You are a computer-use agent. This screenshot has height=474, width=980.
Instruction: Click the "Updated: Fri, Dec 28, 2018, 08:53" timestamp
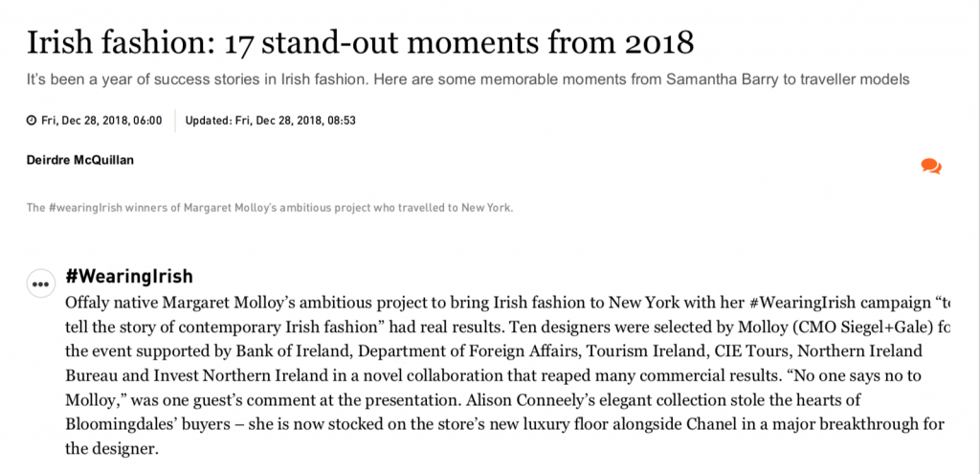(x=270, y=121)
